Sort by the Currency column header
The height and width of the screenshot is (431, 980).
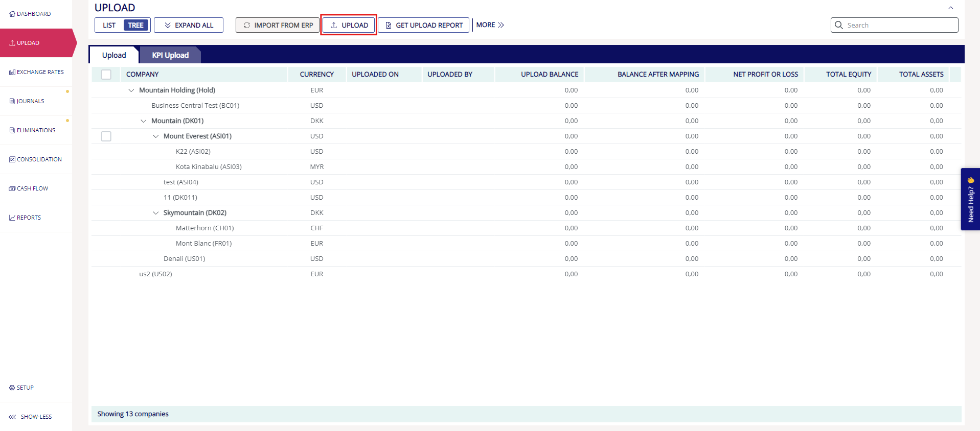pos(317,75)
